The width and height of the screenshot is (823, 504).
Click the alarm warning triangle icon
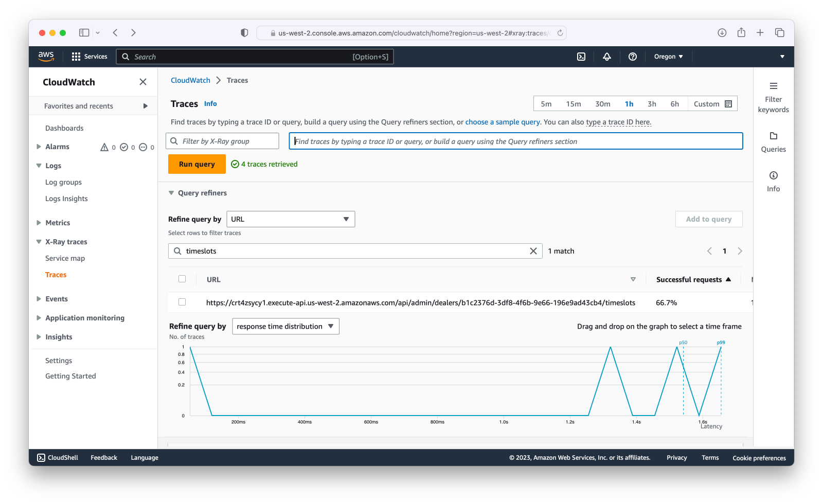tap(104, 147)
